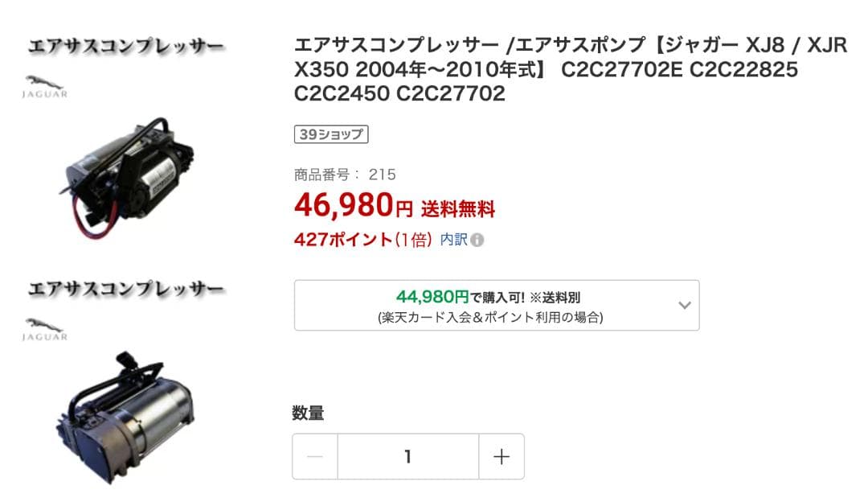Expand the 44,980円 offer chevron
Viewport: 868px width, 502px height.
coord(685,305)
